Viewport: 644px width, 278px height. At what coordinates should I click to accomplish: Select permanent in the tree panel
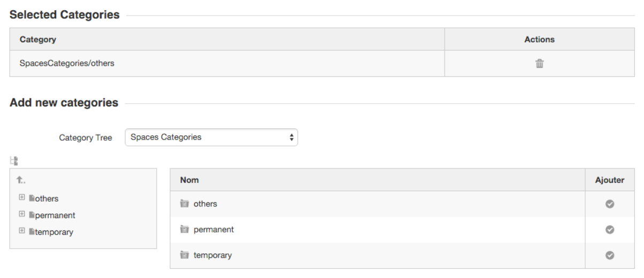[x=55, y=215]
